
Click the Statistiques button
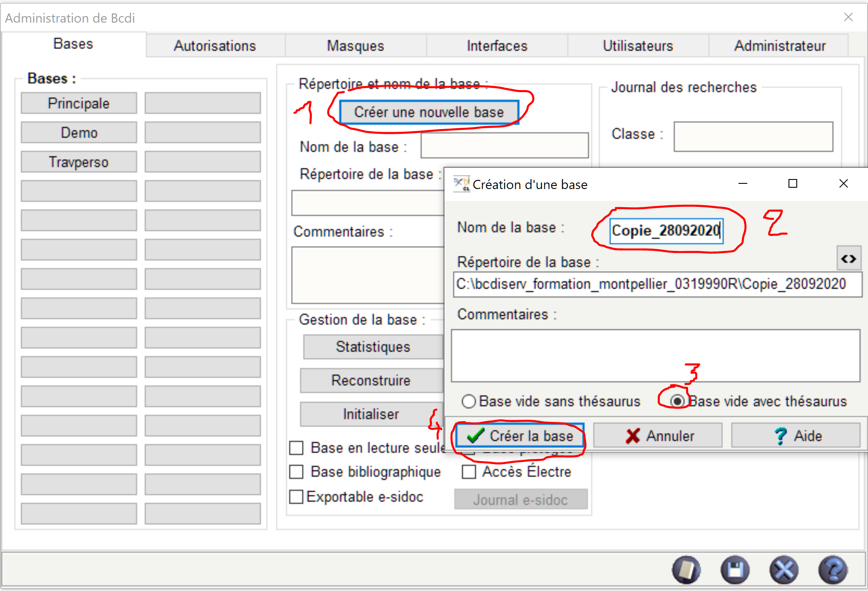(x=373, y=347)
